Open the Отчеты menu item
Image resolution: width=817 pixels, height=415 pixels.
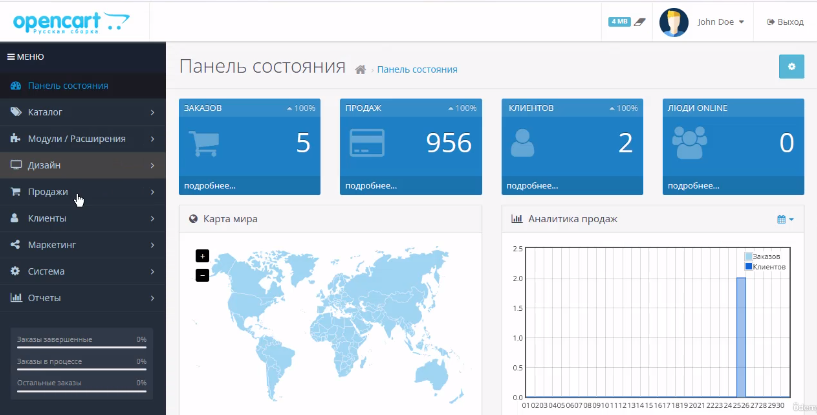(x=82, y=297)
